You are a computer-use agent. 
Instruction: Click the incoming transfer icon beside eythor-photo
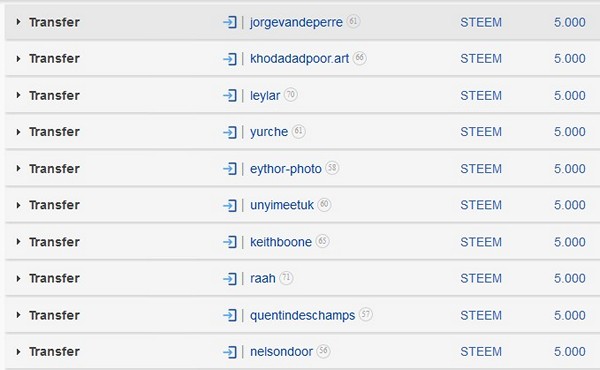point(230,169)
